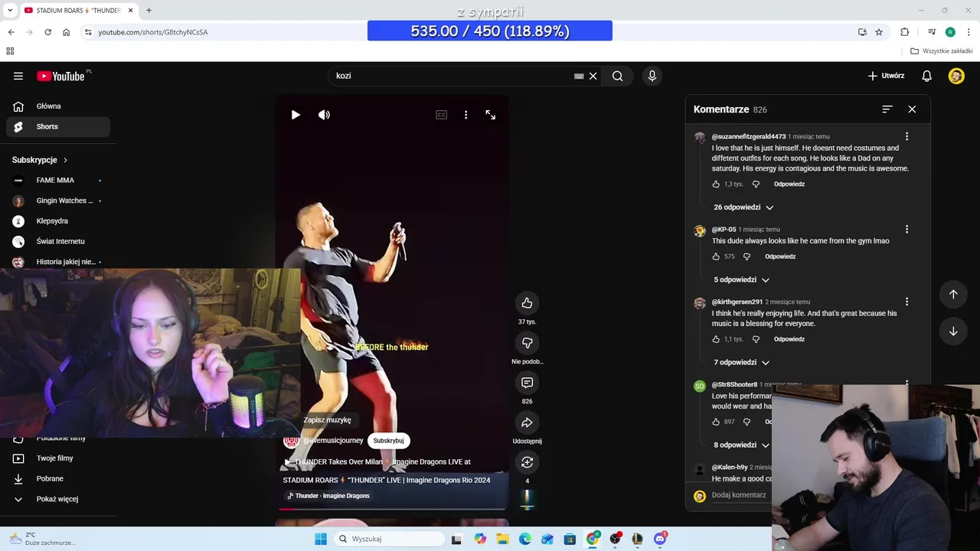The image size is (980, 551).
Task: Dislike the Short (Nie podoba)
Action: [527, 343]
